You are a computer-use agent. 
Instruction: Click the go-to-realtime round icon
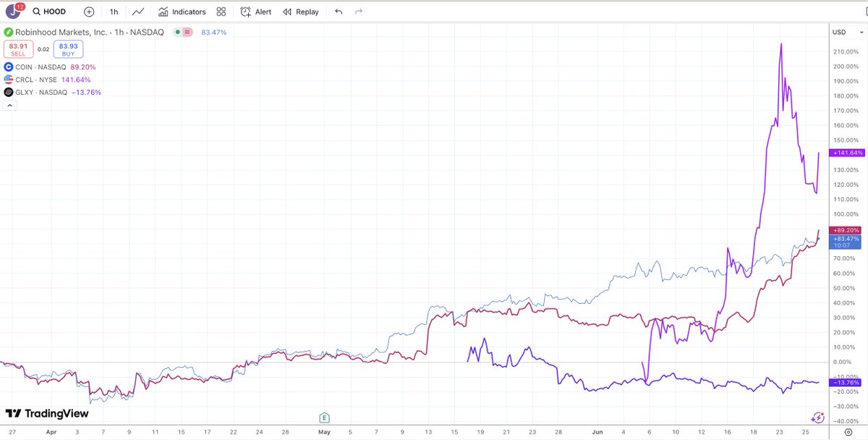pos(818,417)
